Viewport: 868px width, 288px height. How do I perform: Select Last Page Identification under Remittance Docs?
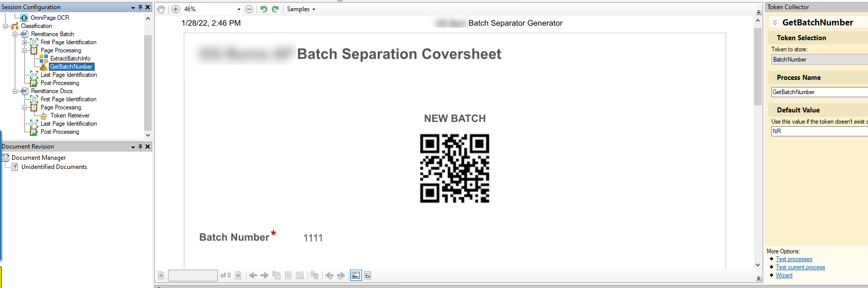coord(69,124)
